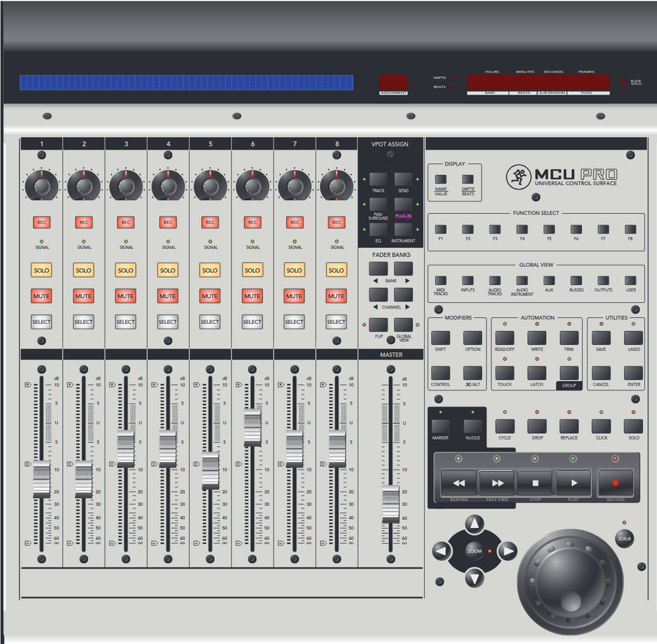
Task: Select the Pan/Surround V-Pot assign button
Action: click(x=378, y=205)
